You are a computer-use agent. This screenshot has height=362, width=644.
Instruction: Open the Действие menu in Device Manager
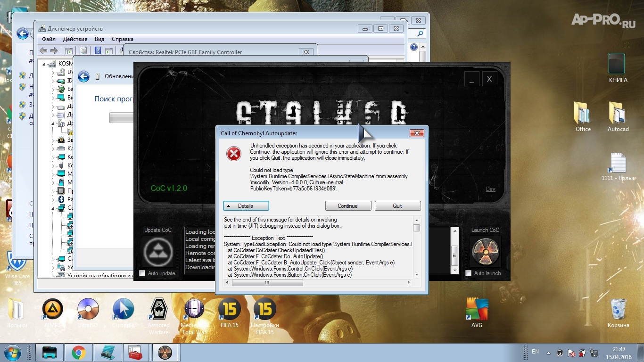click(x=75, y=39)
